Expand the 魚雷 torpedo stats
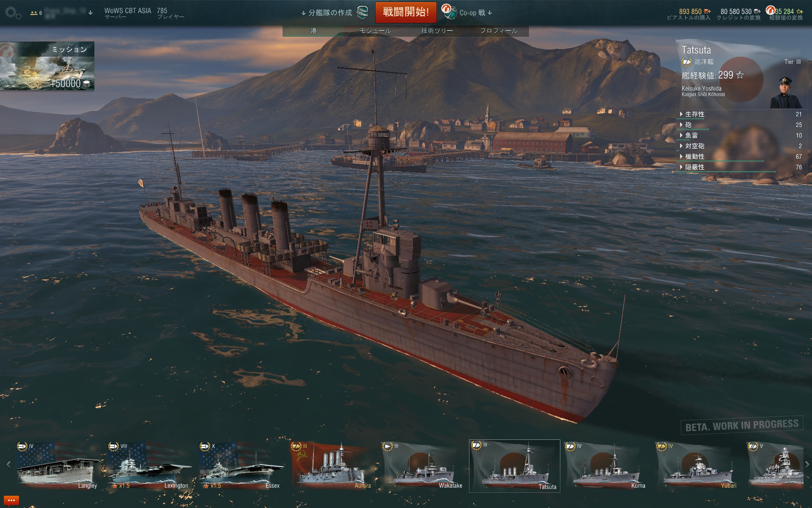 (x=741, y=135)
